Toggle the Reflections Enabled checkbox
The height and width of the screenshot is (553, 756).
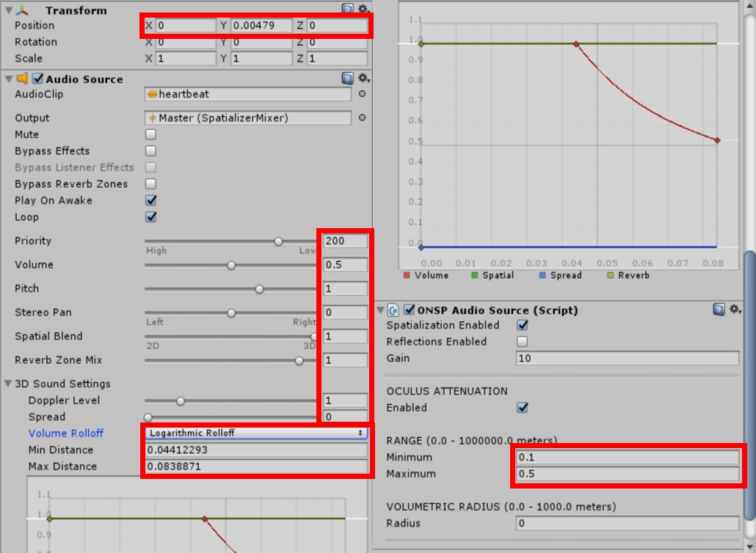tap(523, 341)
